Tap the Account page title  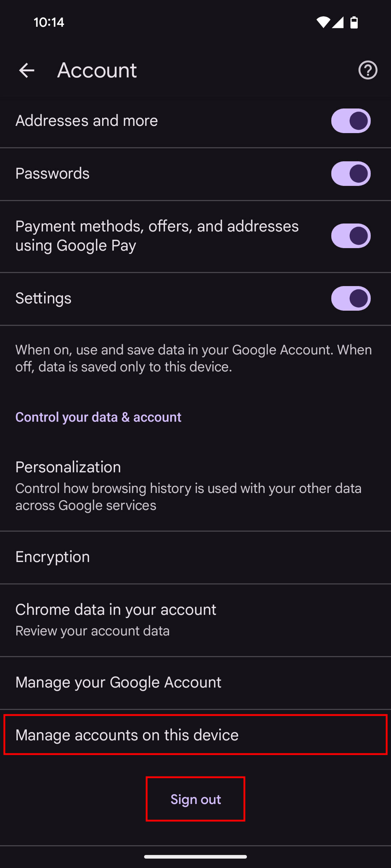97,70
